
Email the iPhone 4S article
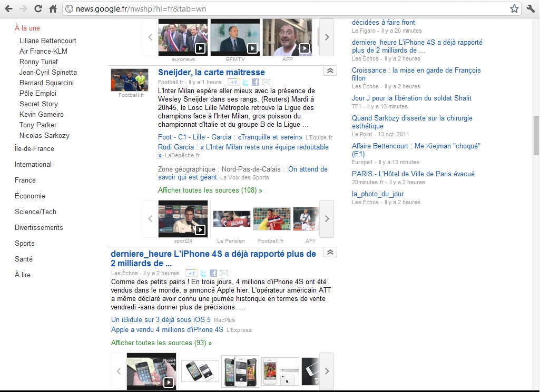coord(224,274)
